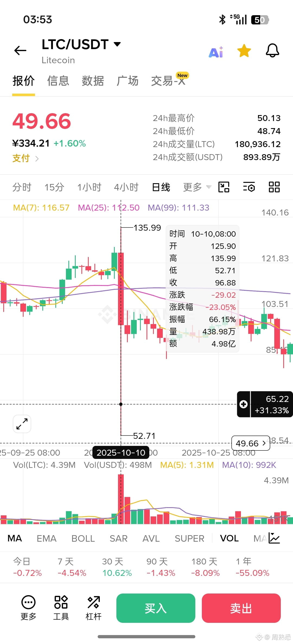Tap the bottom home indicator bar
293x644 pixels.
pos(146,637)
